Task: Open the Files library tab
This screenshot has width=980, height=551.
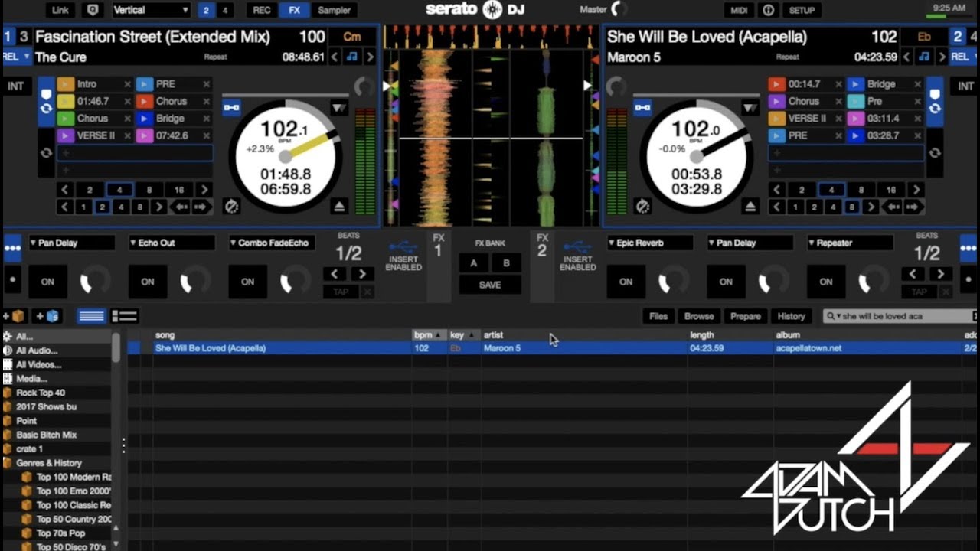Action: pyautogui.click(x=658, y=316)
